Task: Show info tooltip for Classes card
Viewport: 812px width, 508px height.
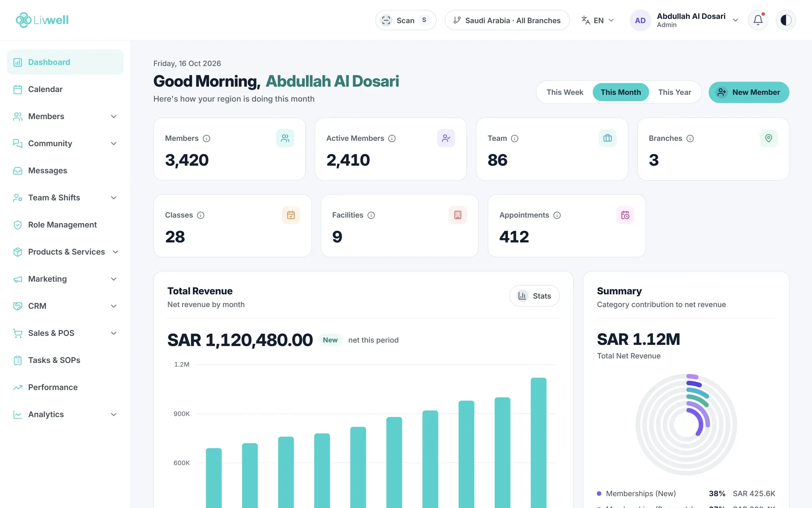Action: (201, 215)
